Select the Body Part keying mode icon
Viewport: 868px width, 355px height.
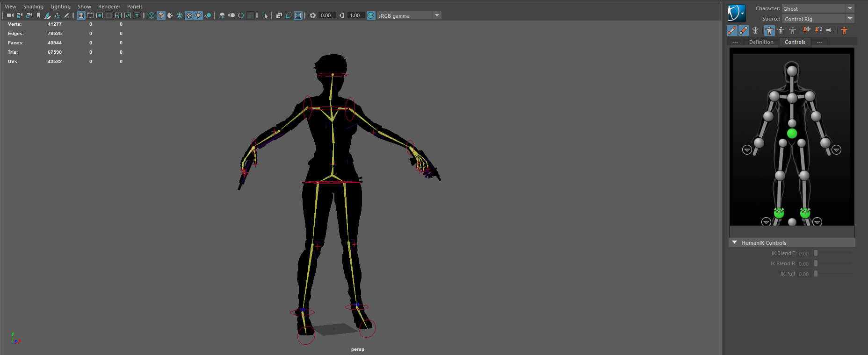click(x=781, y=30)
